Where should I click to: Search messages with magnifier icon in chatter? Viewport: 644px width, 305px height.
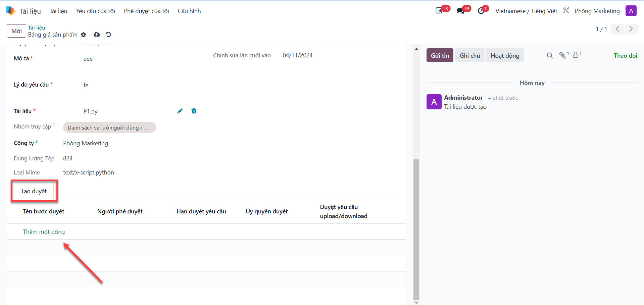click(x=550, y=55)
